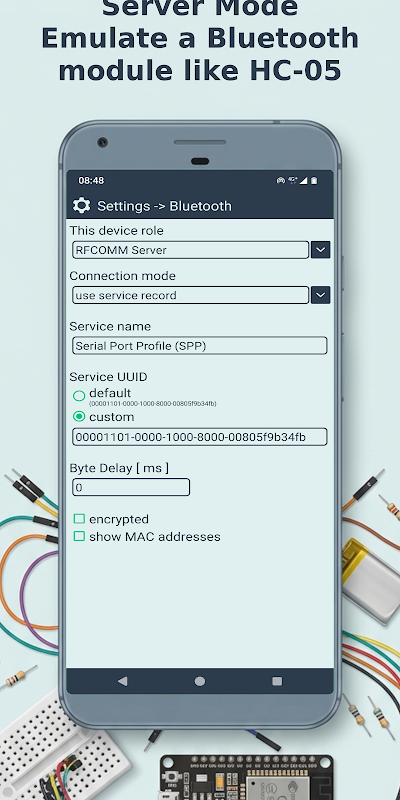Tap the Android recent apps square
Screen dimensions: 400x800
[277, 681]
